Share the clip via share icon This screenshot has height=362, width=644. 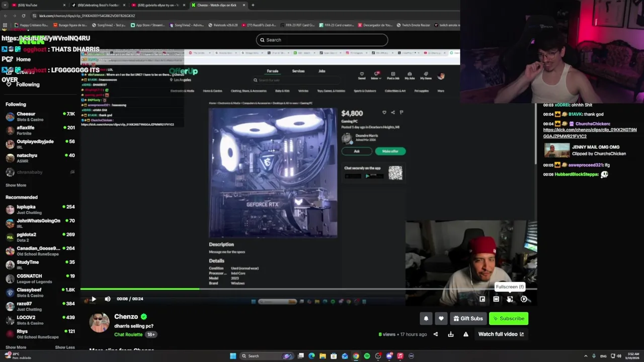point(436,334)
